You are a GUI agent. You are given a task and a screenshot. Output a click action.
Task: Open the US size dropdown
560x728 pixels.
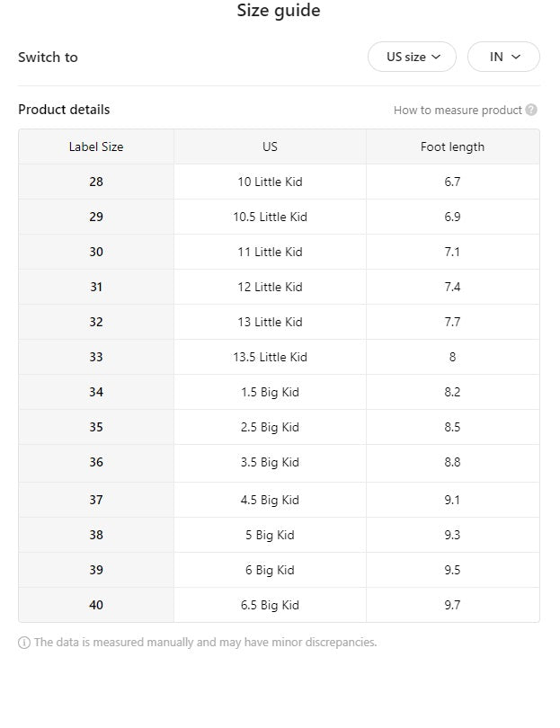[x=413, y=57]
